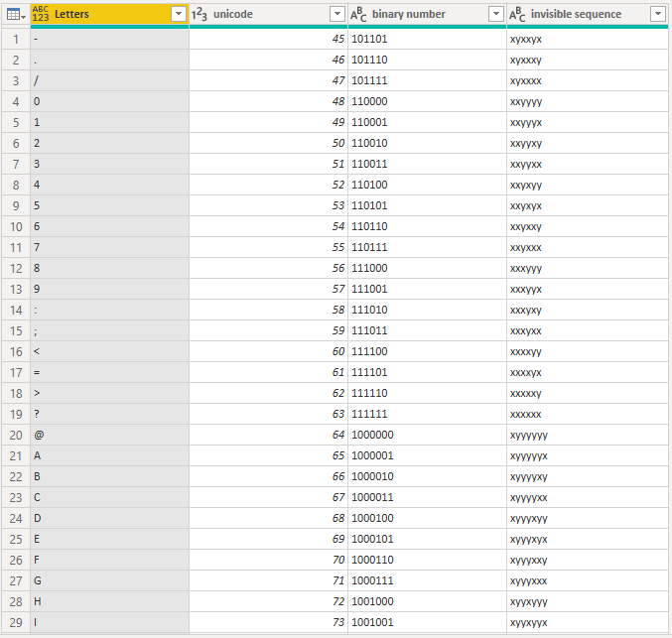Expand the invisible sequence column filter dropdown
The width and height of the screenshot is (672, 638).
point(656,14)
